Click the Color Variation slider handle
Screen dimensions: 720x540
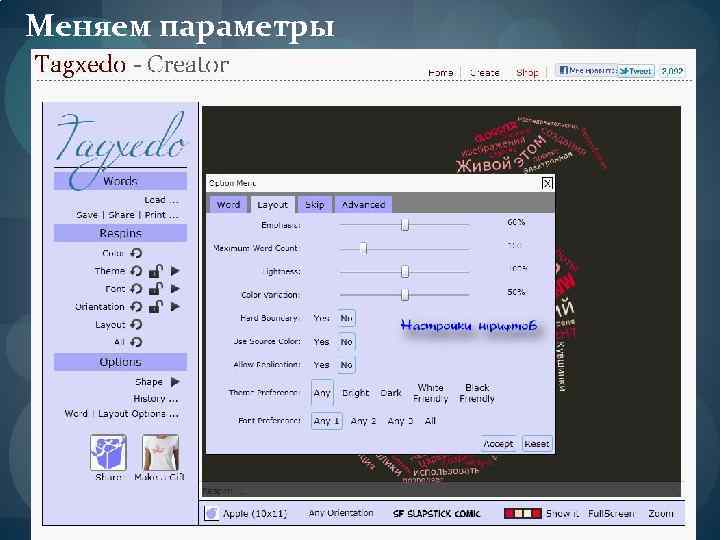(405, 295)
